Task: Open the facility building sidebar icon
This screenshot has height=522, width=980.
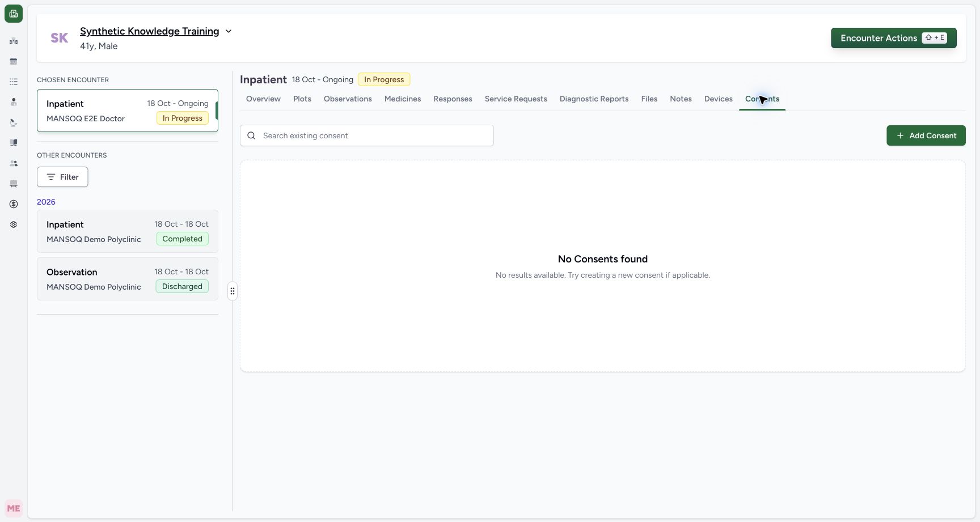Action: (x=14, y=41)
